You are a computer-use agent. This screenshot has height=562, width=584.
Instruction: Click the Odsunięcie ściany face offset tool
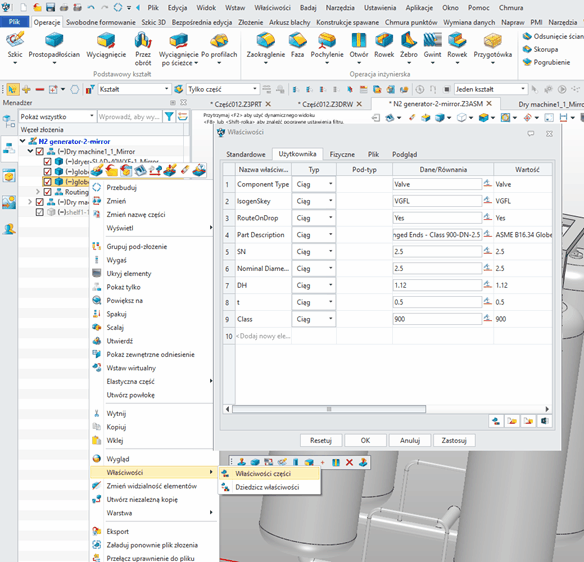(553, 36)
